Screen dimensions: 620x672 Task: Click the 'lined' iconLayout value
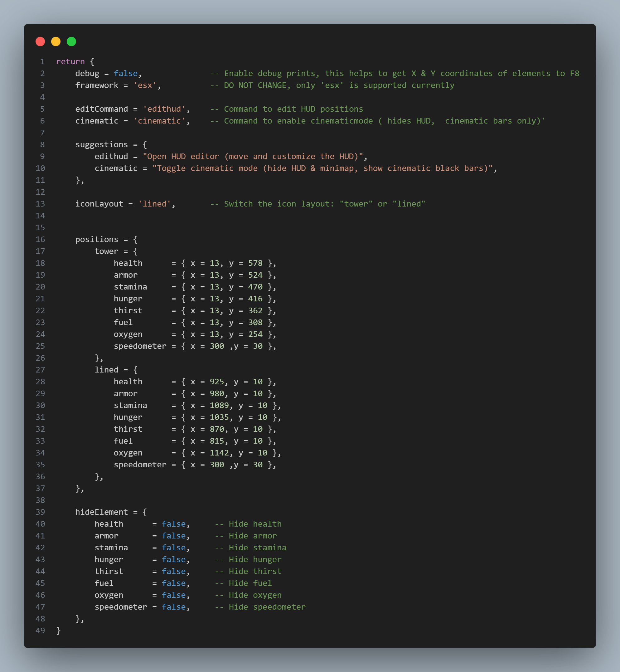(154, 204)
